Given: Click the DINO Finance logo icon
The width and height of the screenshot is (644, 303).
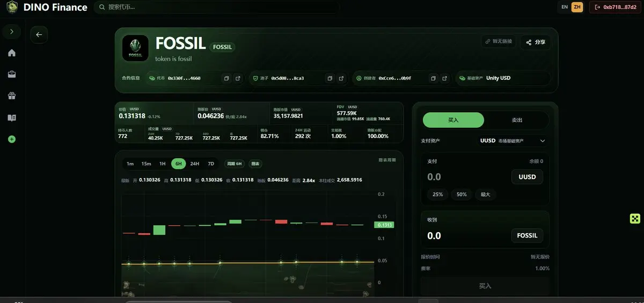Looking at the screenshot, I should (x=12, y=7).
